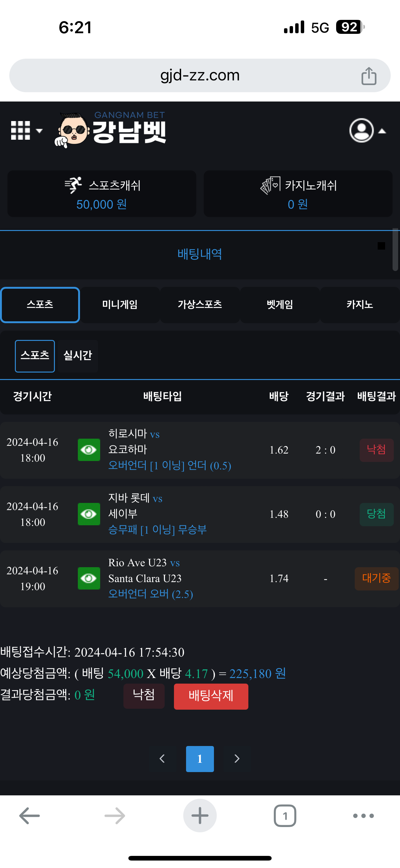The width and height of the screenshot is (400, 868).
Task: Tap the Gangnam Bet logo
Action: (x=111, y=130)
